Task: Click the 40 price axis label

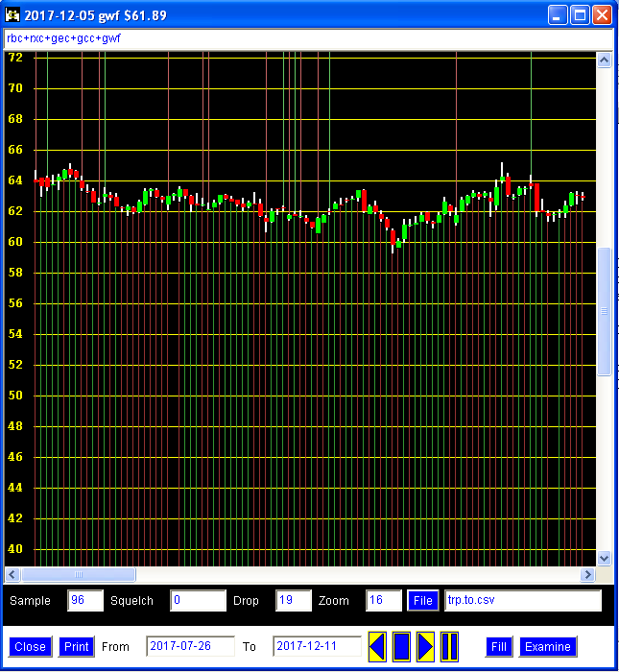Action: (15, 548)
